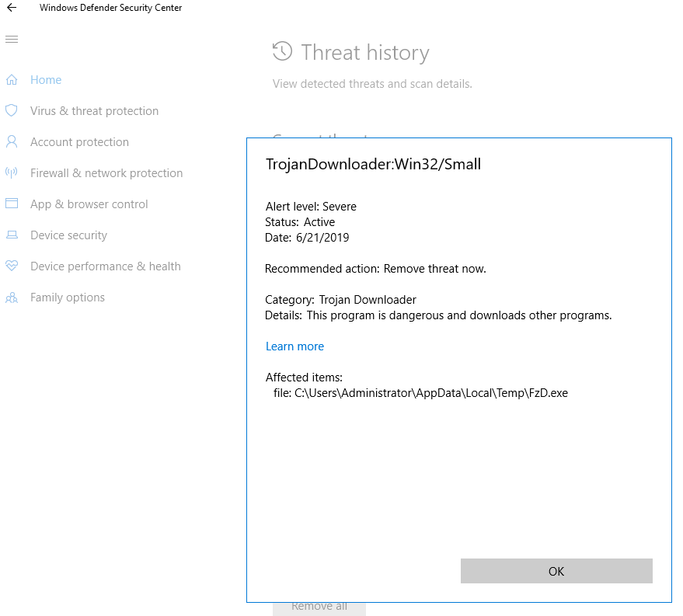The image size is (683, 616).
Task: Select 'Device security' in the navigation pane
Action: [68, 235]
